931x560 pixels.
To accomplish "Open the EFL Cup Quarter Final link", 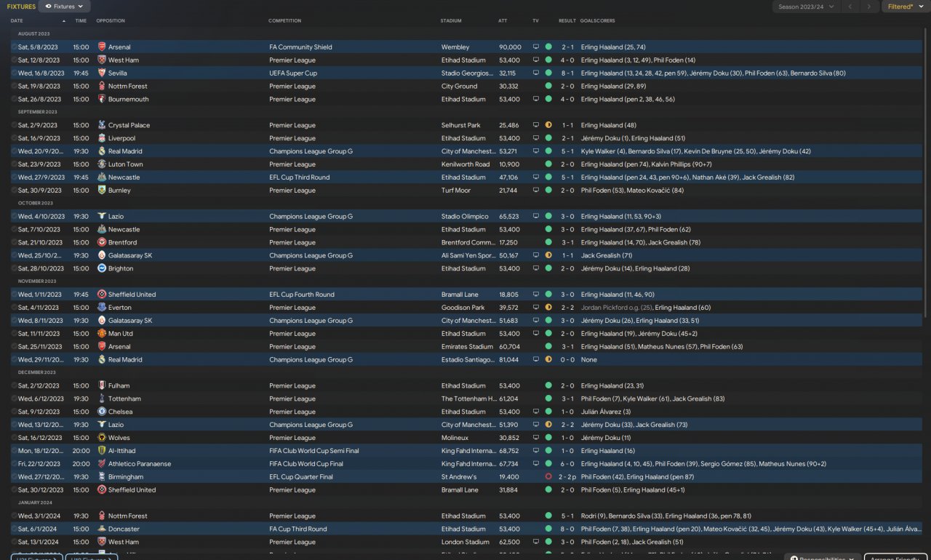I will pyautogui.click(x=301, y=477).
